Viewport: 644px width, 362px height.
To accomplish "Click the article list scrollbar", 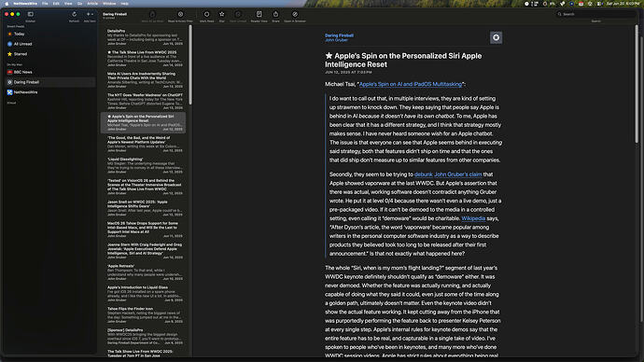I will [190, 64].
